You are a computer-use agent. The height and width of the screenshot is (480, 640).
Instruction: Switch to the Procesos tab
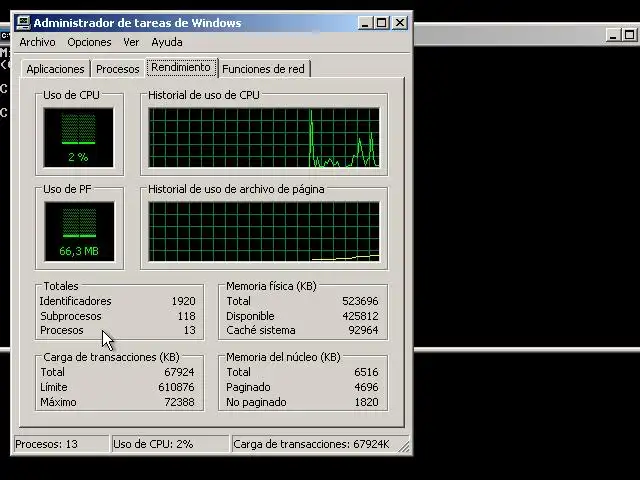(x=118, y=69)
